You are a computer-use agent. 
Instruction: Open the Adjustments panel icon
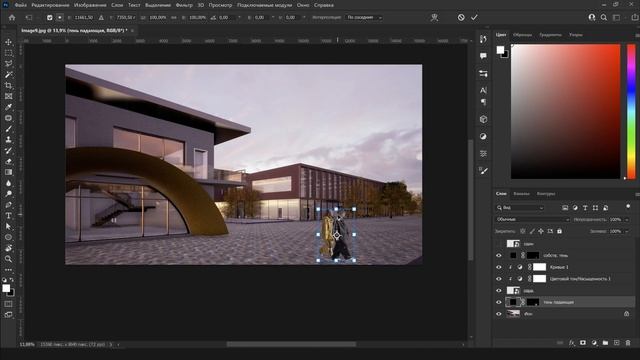coord(483,137)
